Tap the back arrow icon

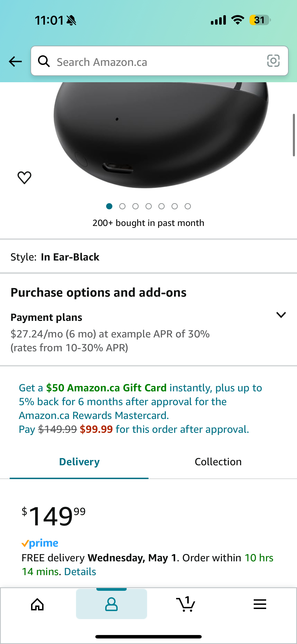(x=15, y=61)
